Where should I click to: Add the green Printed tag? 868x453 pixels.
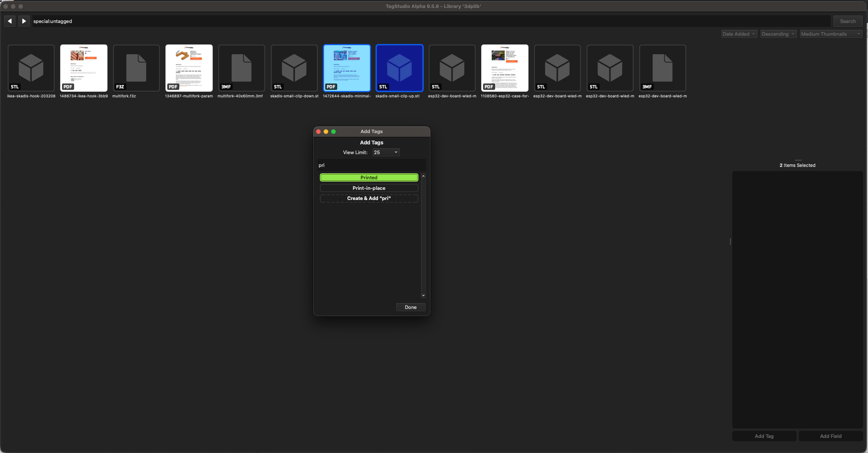(x=369, y=177)
